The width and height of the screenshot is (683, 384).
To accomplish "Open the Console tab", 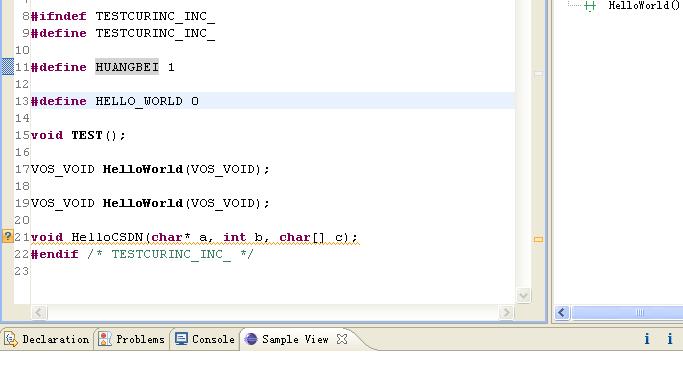I will [205, 339].
